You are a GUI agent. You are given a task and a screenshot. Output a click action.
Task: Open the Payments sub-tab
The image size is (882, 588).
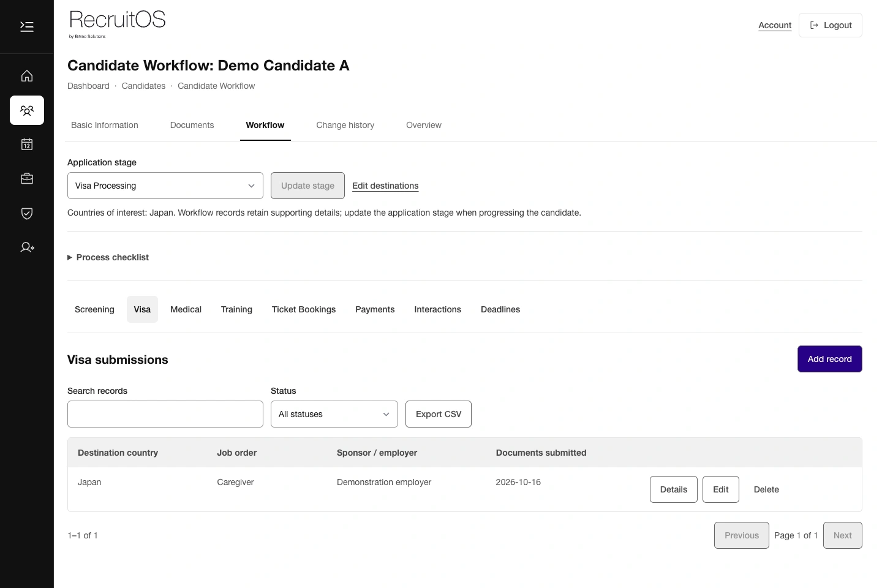click(x=375, y=309)
